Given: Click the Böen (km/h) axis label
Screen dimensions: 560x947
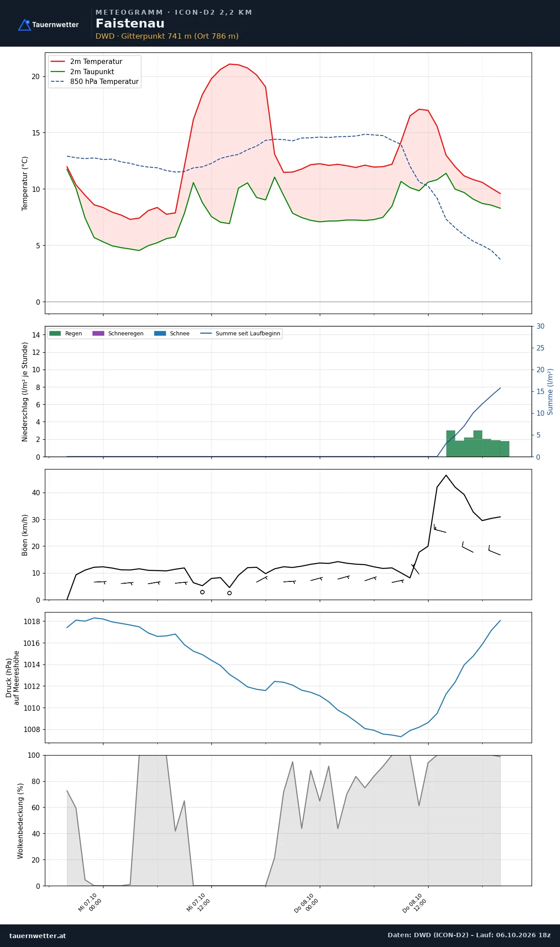Looking at the screenshot, I should click(25, 535).
